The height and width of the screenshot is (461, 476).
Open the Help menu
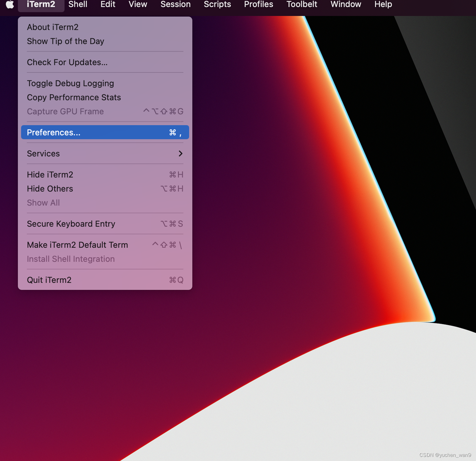click(x=383, y=4)
